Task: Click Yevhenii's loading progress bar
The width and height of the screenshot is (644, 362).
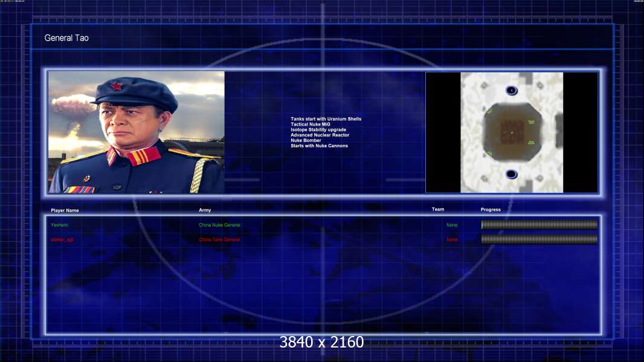Action: [x=539, y=224]
